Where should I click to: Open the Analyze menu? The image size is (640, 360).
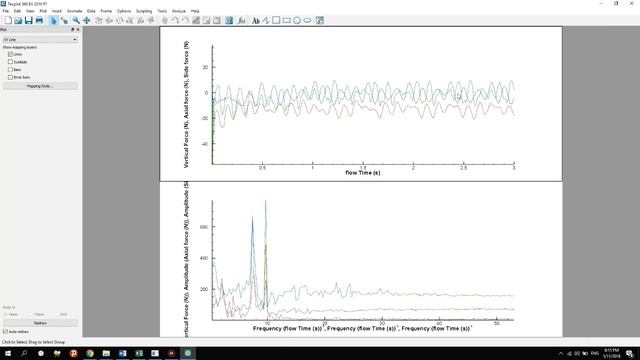coord(179,11)
